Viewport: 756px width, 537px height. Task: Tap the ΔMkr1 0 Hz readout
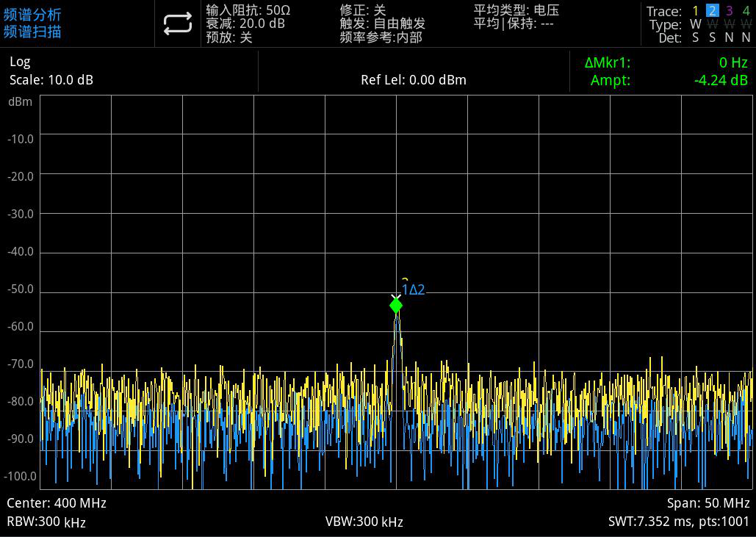[666, 62]
